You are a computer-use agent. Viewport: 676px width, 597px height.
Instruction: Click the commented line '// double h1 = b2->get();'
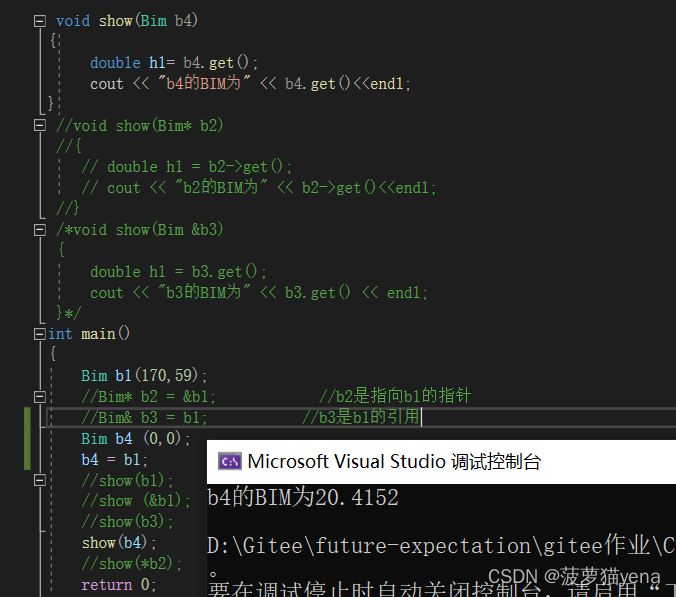[187, 167]
